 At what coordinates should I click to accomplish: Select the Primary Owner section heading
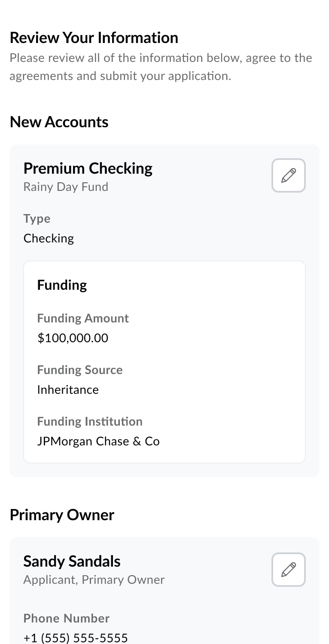point(62,515)
